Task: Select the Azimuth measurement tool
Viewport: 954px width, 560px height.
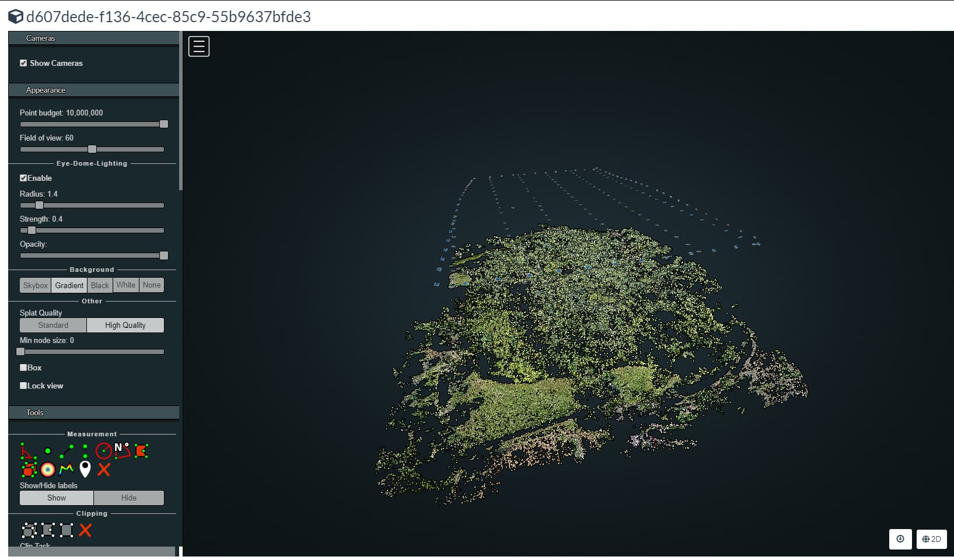Action: coord(123,450)
